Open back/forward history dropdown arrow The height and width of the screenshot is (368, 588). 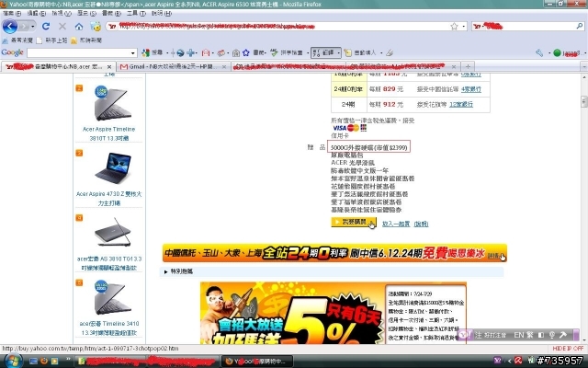[x=33, y=27]
